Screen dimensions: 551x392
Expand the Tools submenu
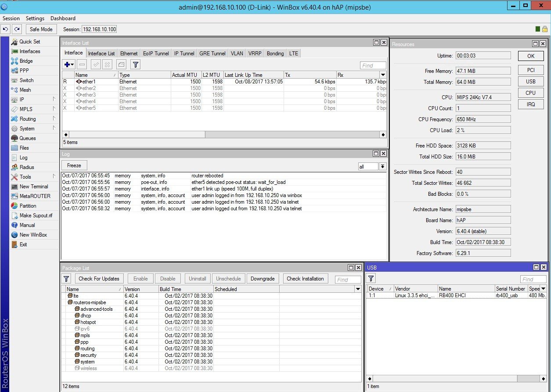(54, 177)
